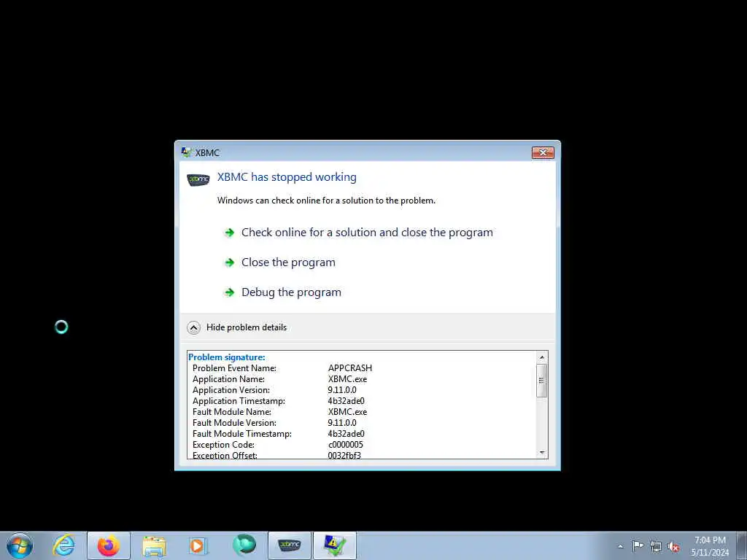Select the Exception Code c0000005 value
This screenshot has height=560, width=747.
click(345, 445)
